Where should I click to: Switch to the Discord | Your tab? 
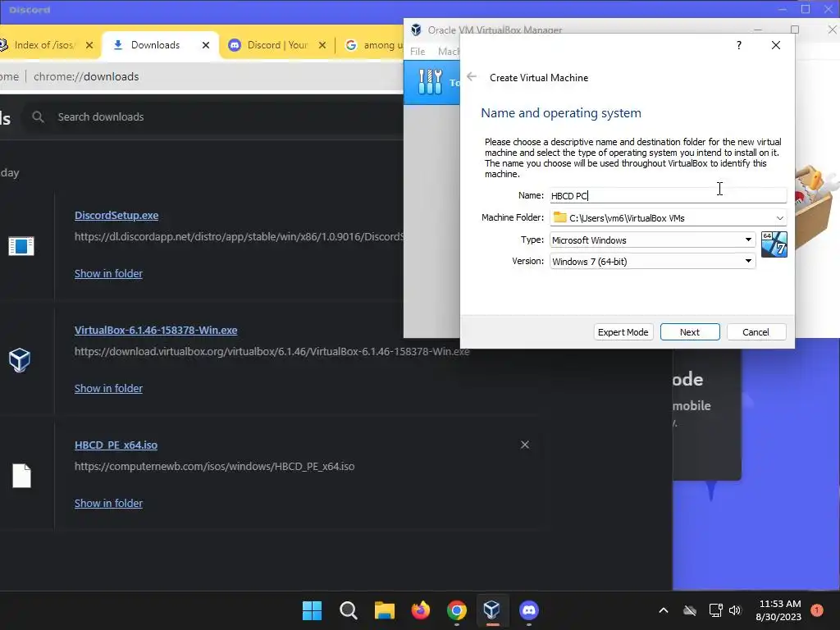pyautogui.click(x=277, y=45)
